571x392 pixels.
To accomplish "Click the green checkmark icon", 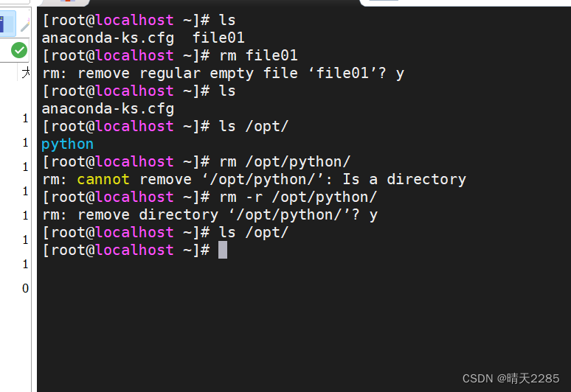I will coord(19,50).
